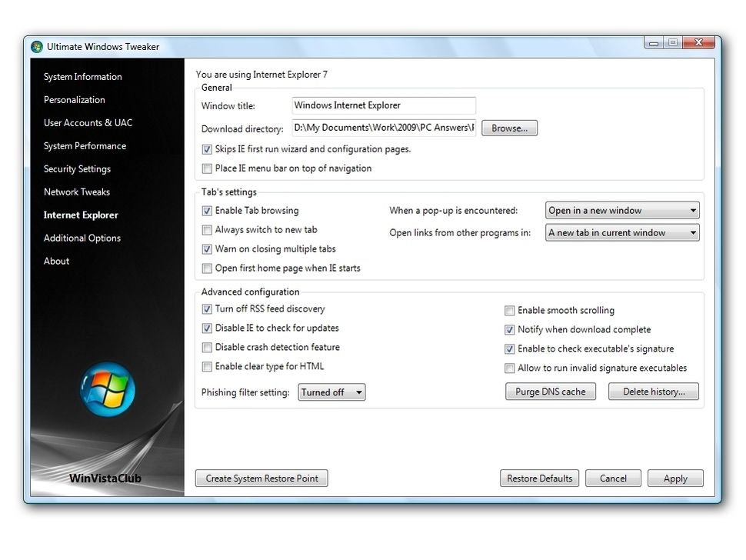Click the Ultimate Windows Tweaker title bar icon
746x560 pixels.
36,46
